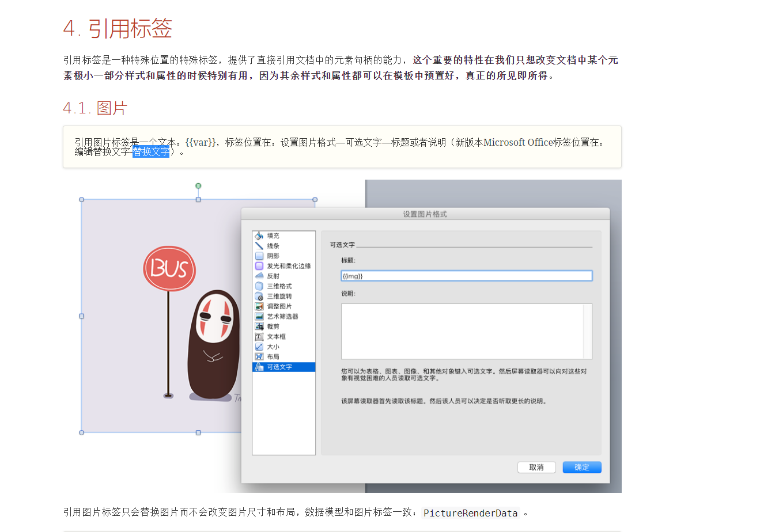The image size is (760, 532).
Task: Select the 发光和柔化边缘 glow icon
Action: click(x=259, y=266)
